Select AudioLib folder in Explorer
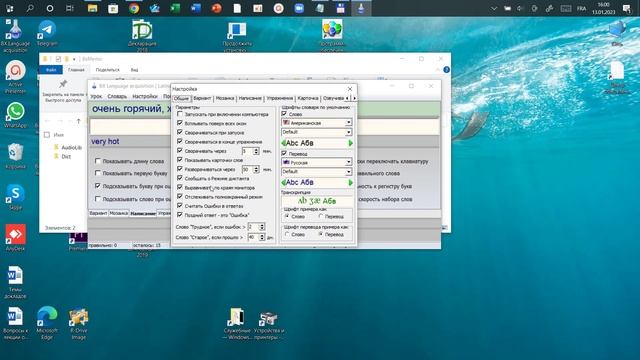Screen dimensions: 640x360 pos(71,147)
